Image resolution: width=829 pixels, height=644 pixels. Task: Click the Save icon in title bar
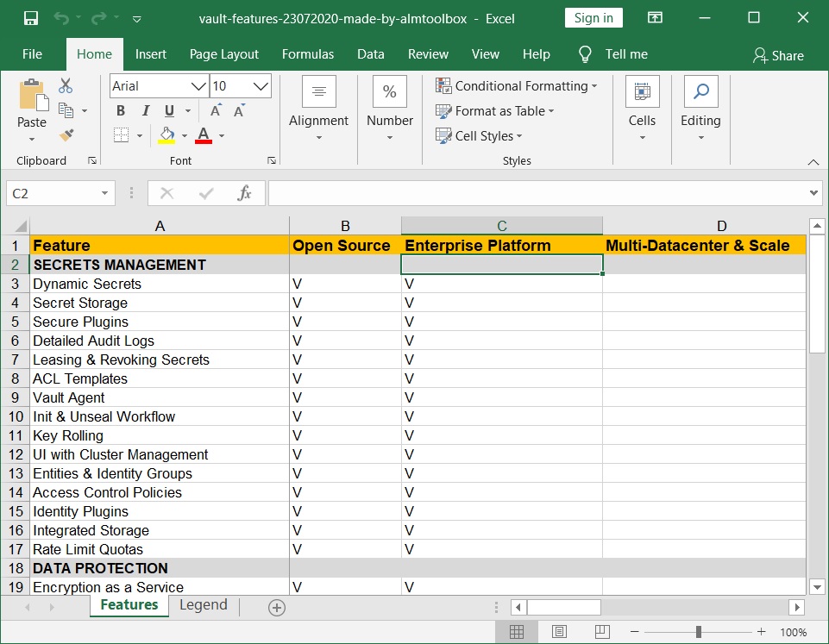pyautogui.click(x=30, y=18)
